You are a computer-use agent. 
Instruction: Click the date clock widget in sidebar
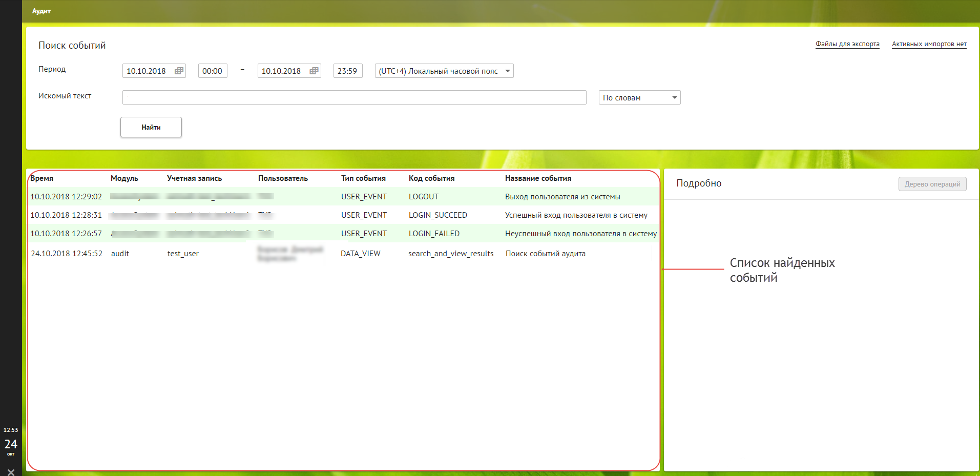tap(11, 442)
